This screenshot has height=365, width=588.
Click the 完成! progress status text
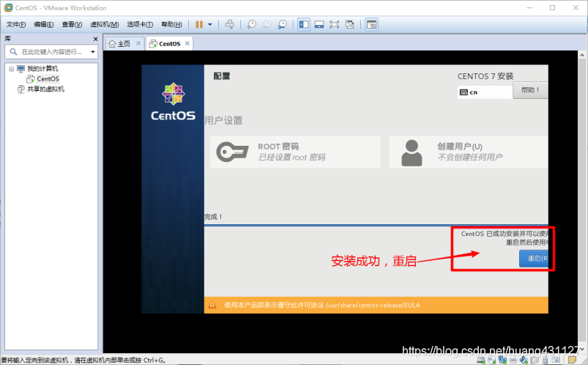pos(213,217)
